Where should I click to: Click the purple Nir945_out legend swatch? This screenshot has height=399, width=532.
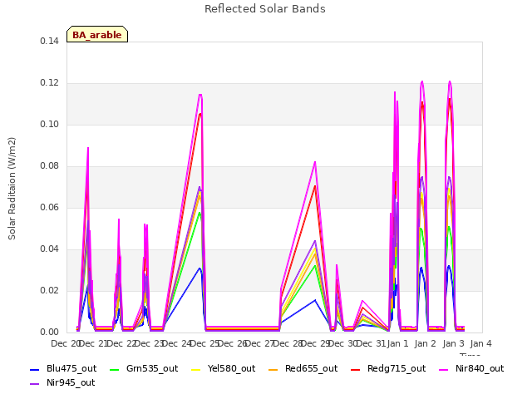(35, 384)
